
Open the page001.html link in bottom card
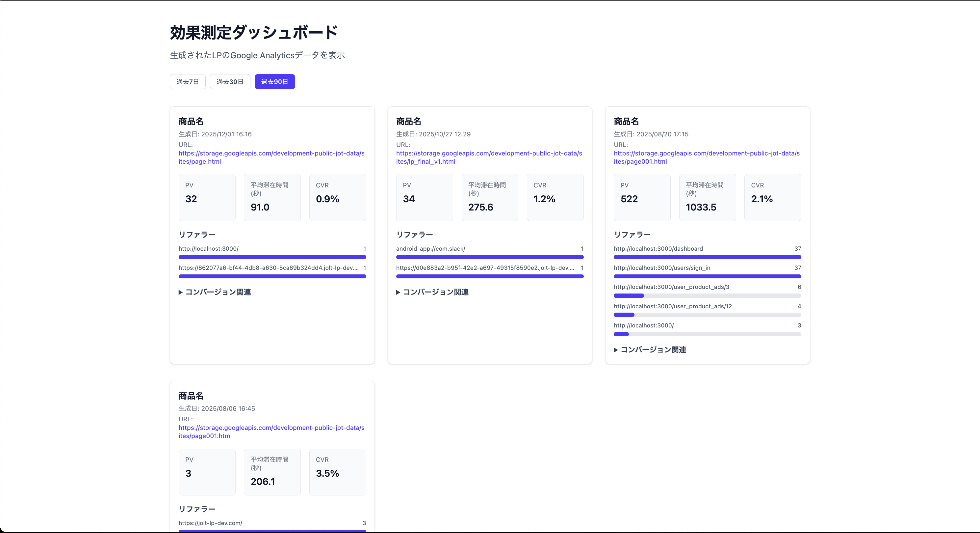(271, 432)
